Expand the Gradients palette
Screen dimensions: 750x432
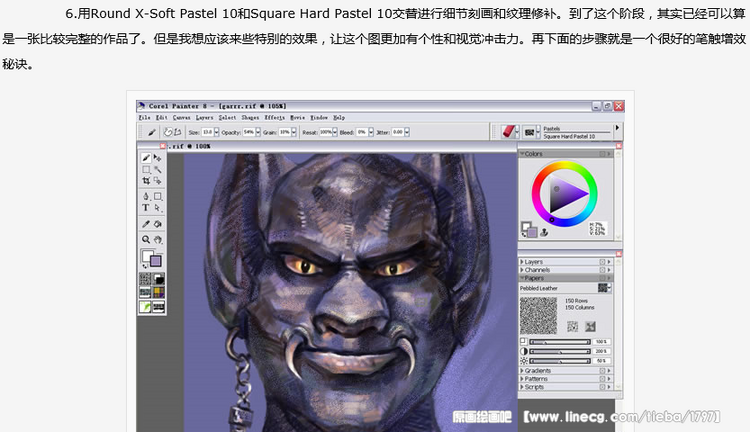522,371
